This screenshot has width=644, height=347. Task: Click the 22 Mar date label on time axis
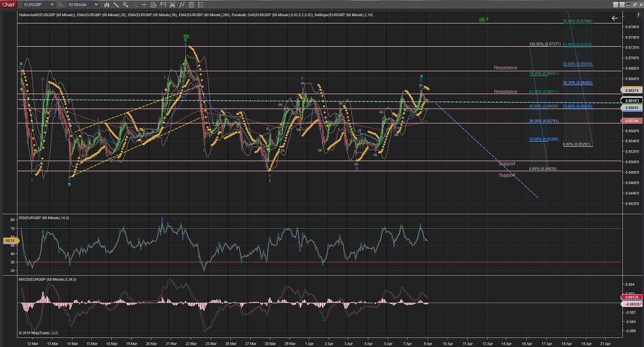(191, 344)
